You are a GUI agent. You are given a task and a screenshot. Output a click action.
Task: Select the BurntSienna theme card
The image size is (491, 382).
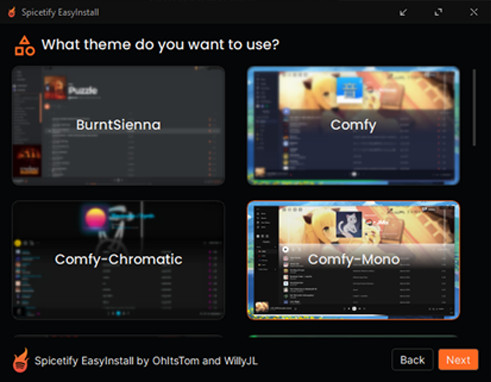point(118,125)
